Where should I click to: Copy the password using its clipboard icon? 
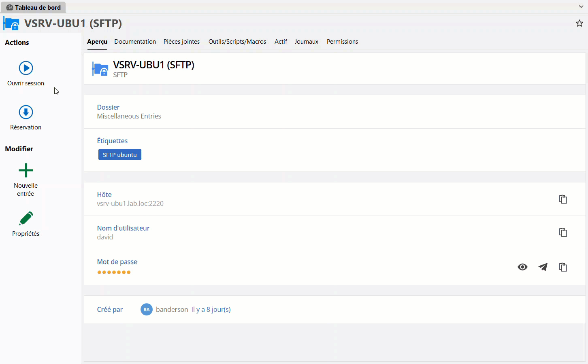click(563, 267)
